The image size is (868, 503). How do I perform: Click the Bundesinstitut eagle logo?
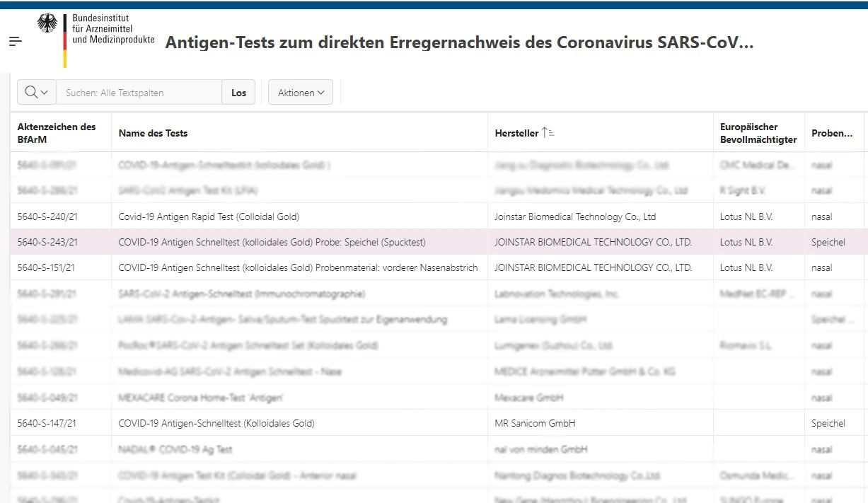[x=48, y=25]
